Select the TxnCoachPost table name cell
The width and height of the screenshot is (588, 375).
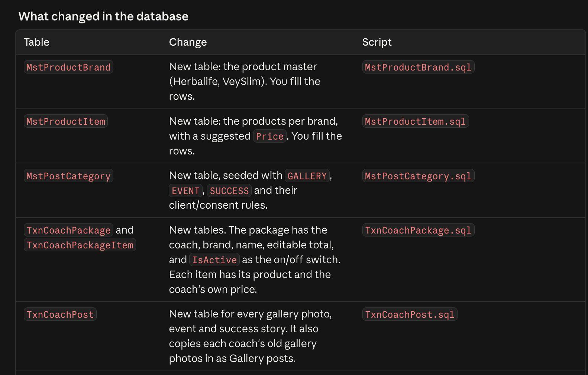pos(60,314)
